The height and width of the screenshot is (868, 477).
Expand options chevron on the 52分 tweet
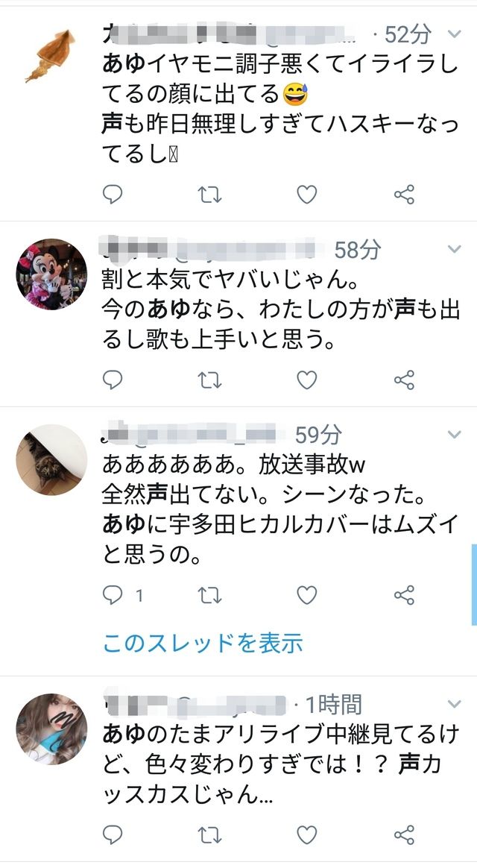coord(455,34)
